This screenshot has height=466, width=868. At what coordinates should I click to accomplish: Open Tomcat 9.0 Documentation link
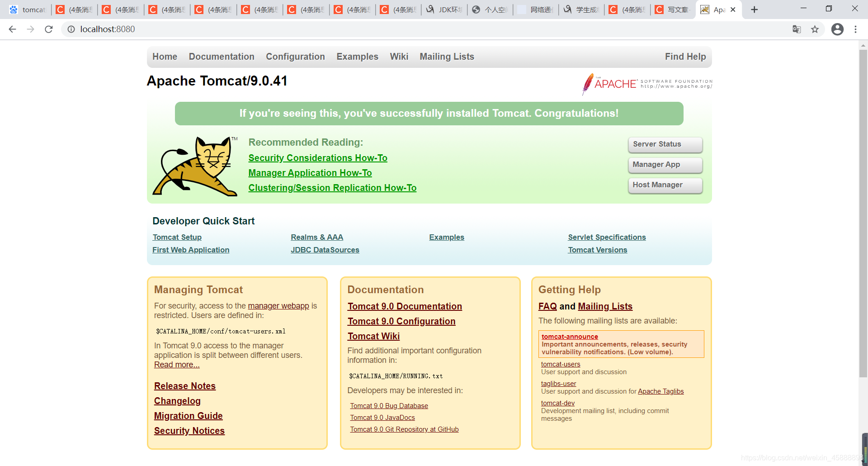tap(405, 306)
